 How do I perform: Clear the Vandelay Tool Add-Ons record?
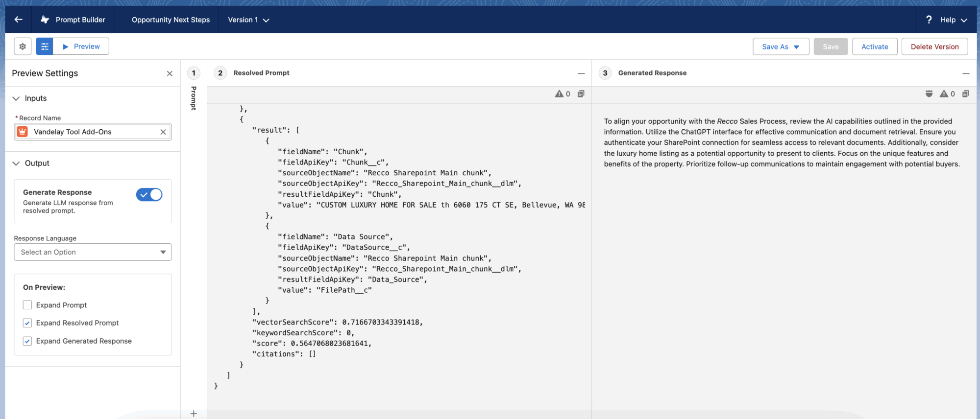point(163,132)
